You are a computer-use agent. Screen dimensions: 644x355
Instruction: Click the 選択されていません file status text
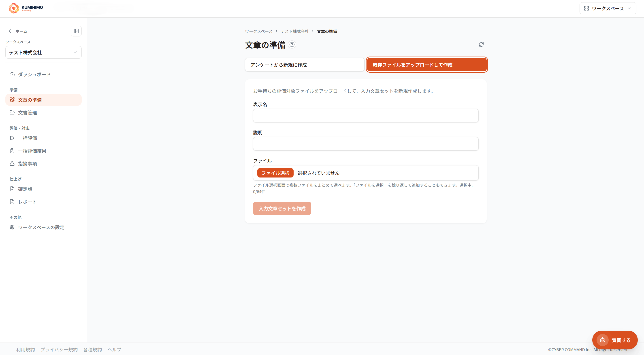click(x=318, y=173)
